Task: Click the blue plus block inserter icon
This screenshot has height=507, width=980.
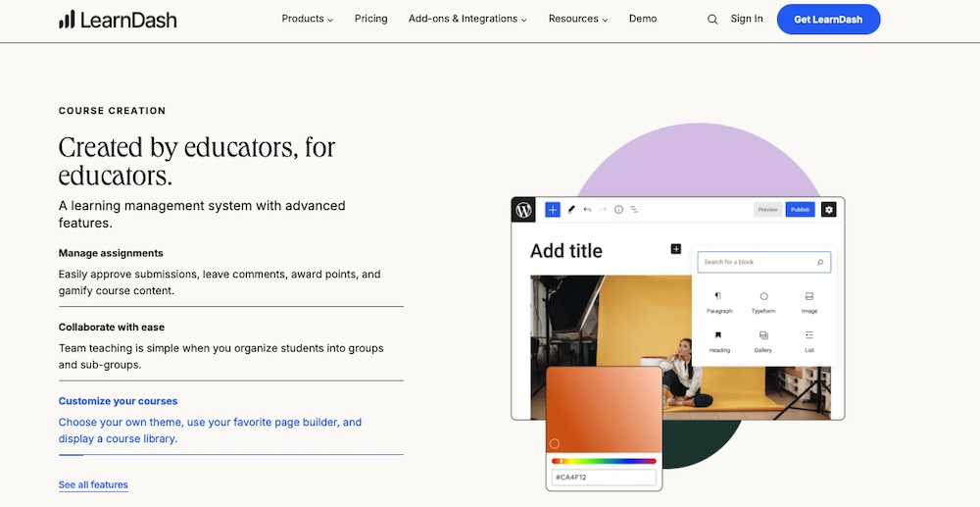Action: coord(553,210)
